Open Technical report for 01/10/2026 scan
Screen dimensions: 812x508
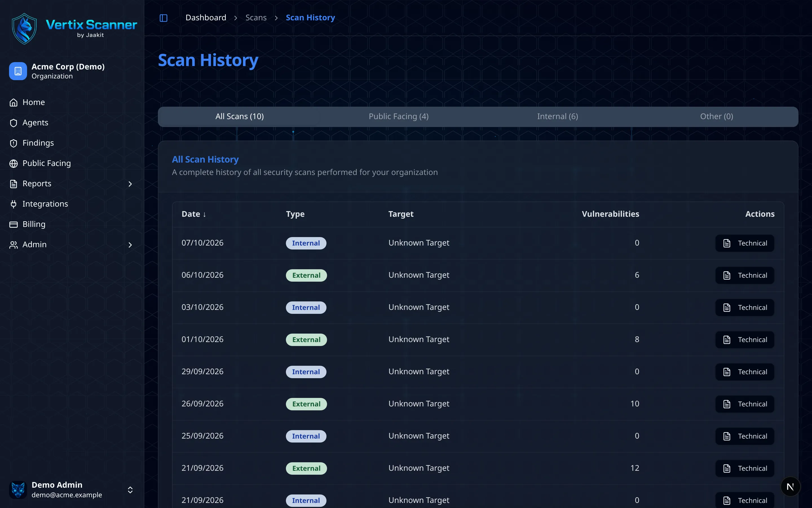pos(745,340)
